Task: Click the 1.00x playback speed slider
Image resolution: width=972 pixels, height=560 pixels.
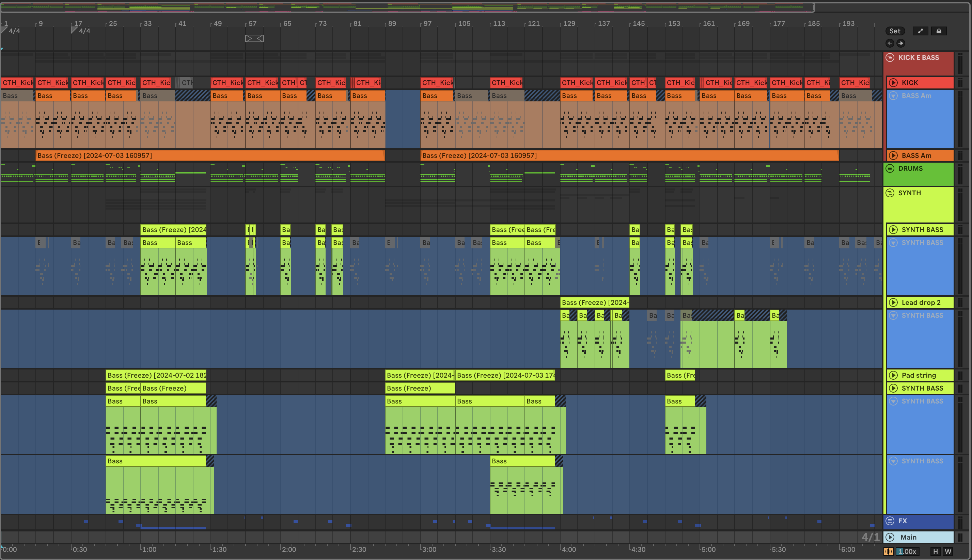Action: 907,551
